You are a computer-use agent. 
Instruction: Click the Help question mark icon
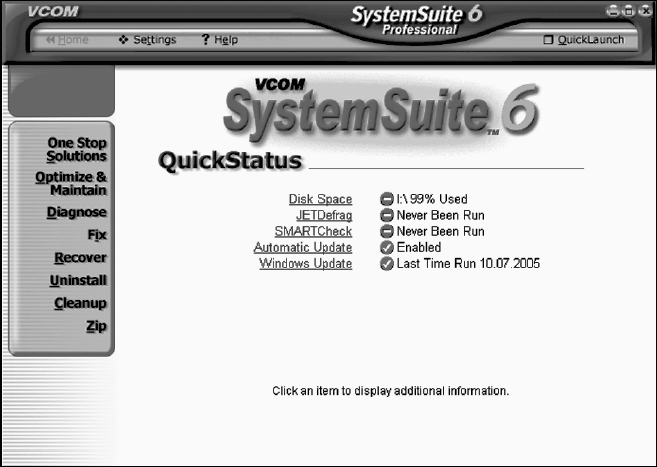pos(204,40)
